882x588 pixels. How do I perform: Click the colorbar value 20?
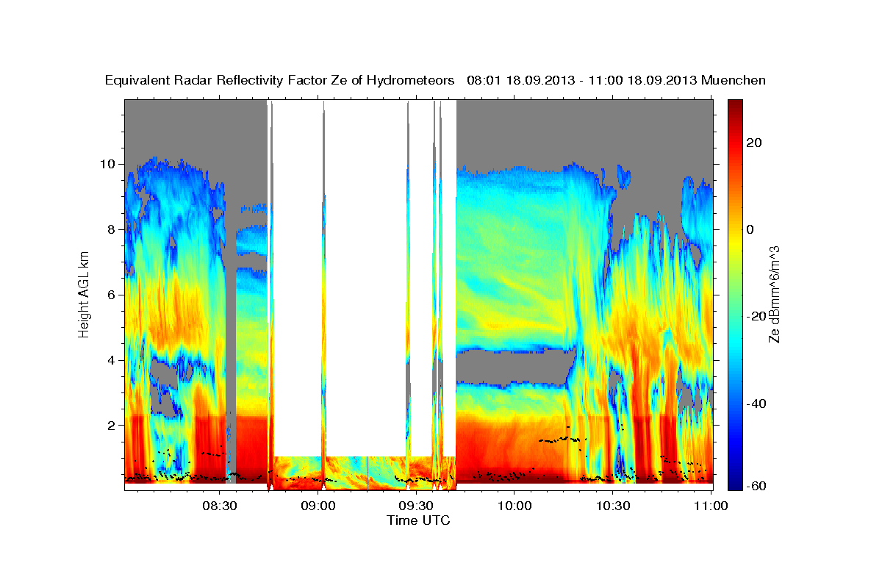pyautogui.click(x=753, y=143)
